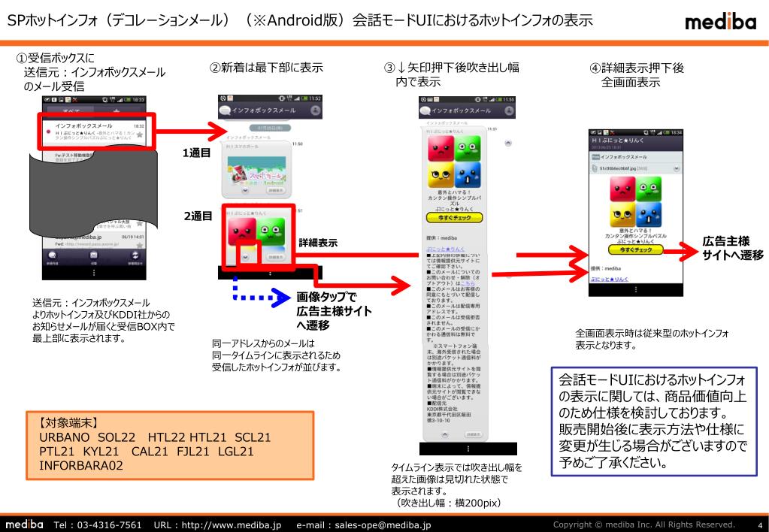This screenshot has width=769, height=532.
Task: Click the こちら opt-out link in step ③ text
Action: click(x=468, y=283)
